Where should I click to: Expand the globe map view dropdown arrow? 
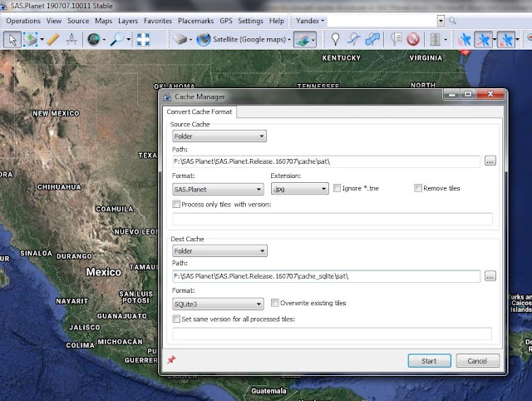coord(104,40)
